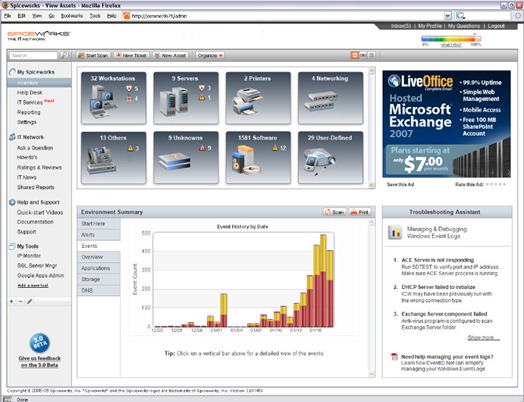Open the Bookmarks menu

pyautogui.click(x=72, y=16)
